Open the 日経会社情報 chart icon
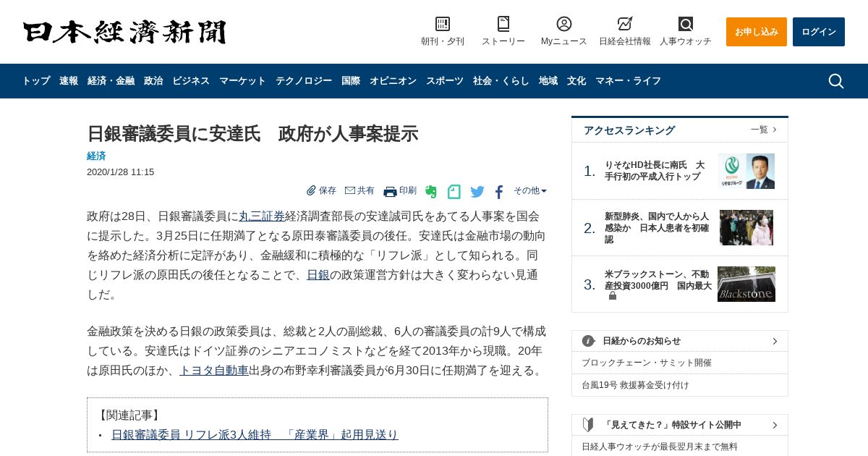The width and height of the screenshot is (868, 456). tap(625, 24)
